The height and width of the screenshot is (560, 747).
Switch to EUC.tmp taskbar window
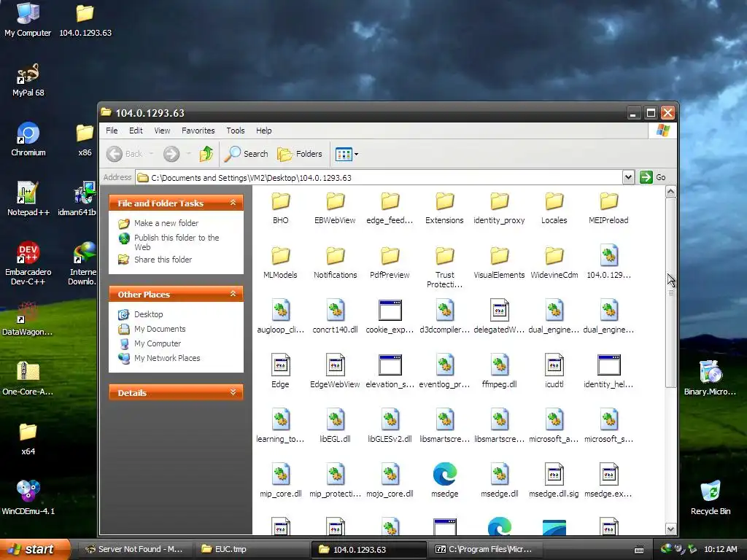point(251,549)
